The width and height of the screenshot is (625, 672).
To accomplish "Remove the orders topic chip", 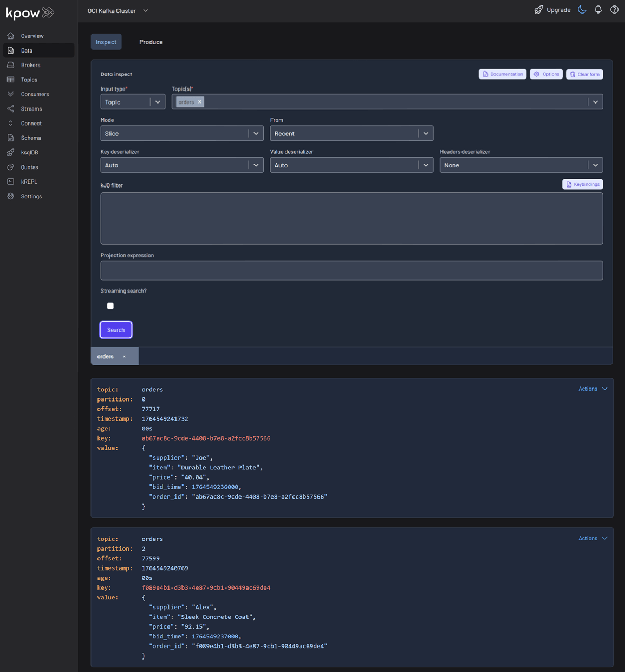I will (x=200, y=102).
